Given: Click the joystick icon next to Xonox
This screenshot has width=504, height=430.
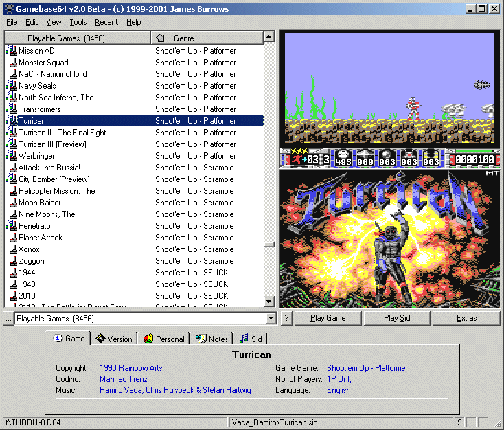Looking at the screenshot, I should tap(13, 249).
